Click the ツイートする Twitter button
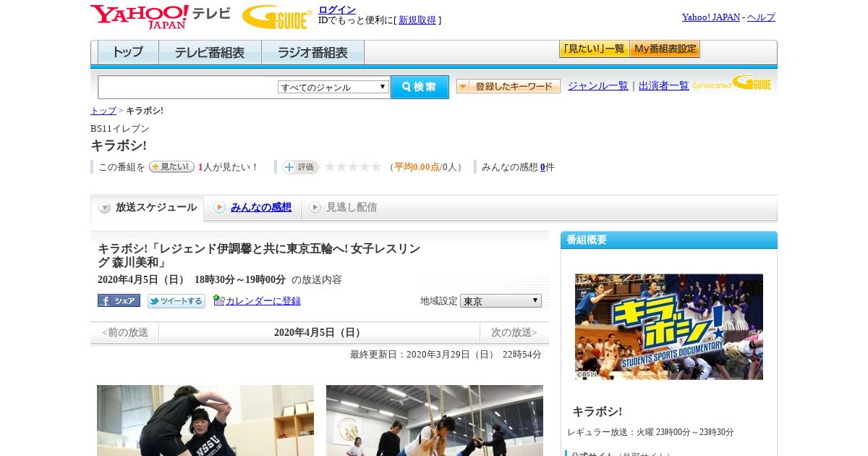Image resolution: width=868 pixels, height=456 pixels. tap(176, 300)
